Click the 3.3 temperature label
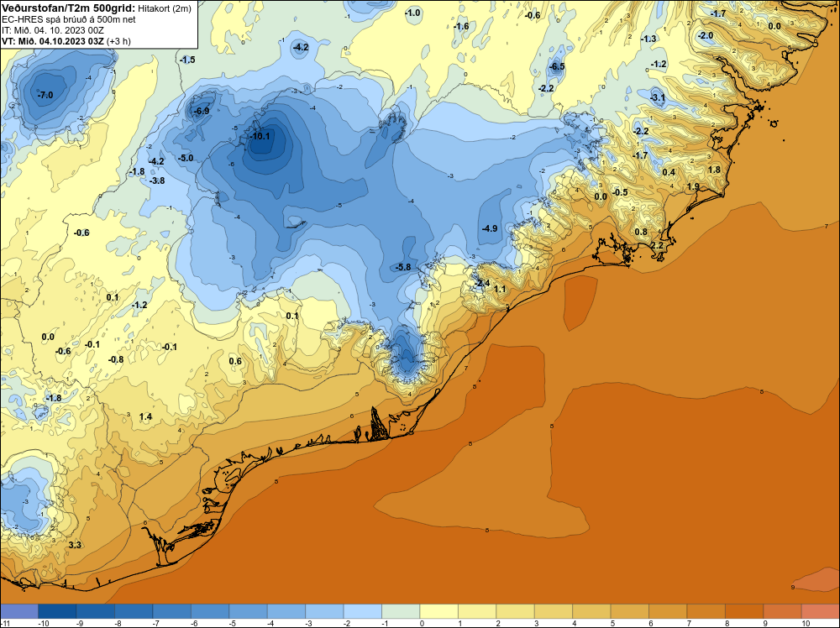 [x=75, y=545]
